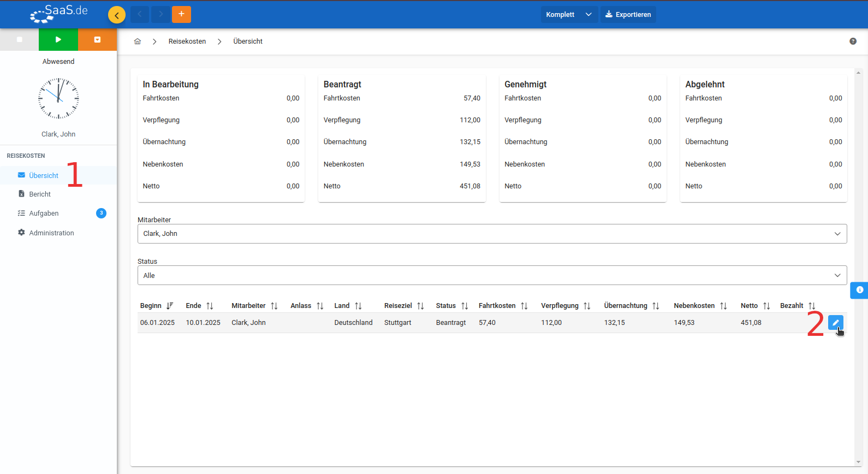Click the yellow sidebar collapse arrow
Screen dimensions: 868x474
(x=117, y=15)
